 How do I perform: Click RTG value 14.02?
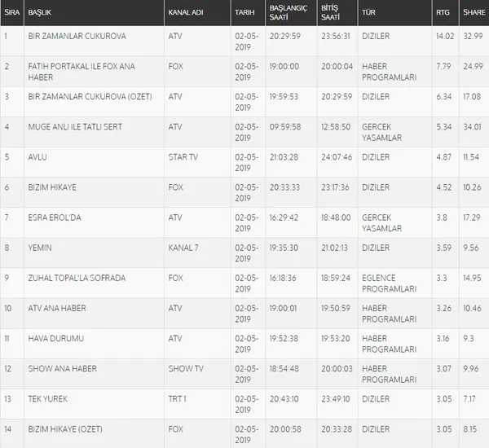pos(445,36)
